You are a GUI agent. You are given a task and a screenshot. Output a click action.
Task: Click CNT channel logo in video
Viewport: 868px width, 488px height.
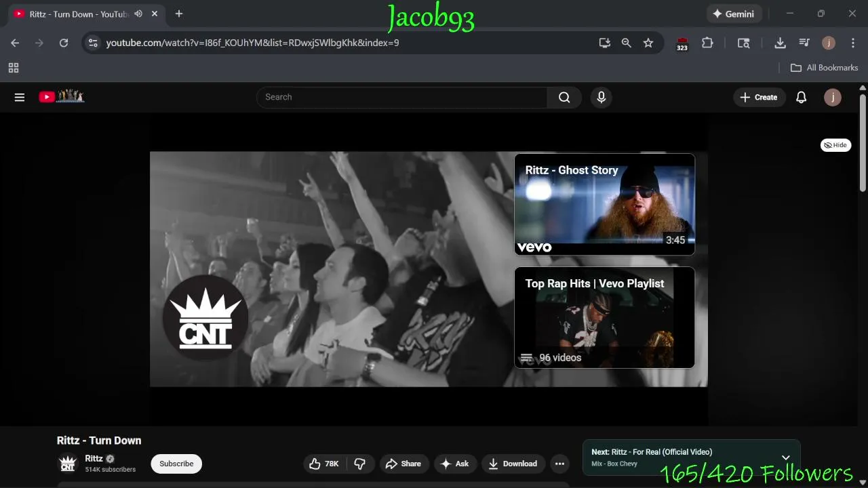(205, 317)
